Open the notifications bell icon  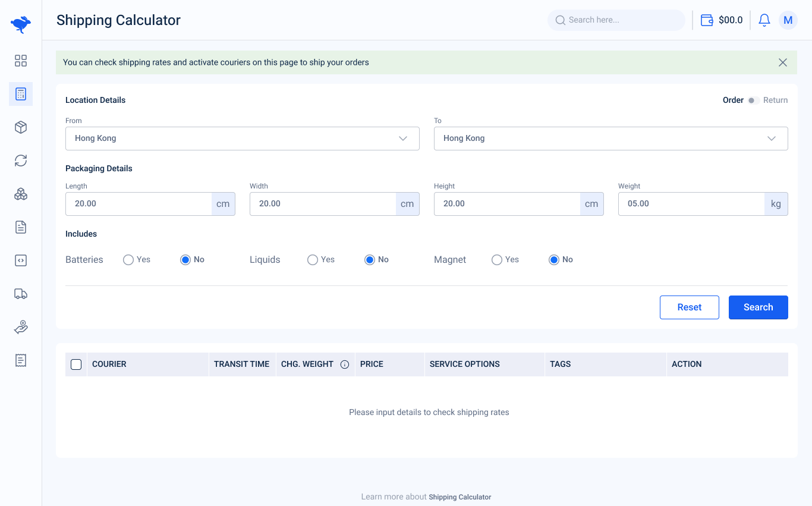764,20
